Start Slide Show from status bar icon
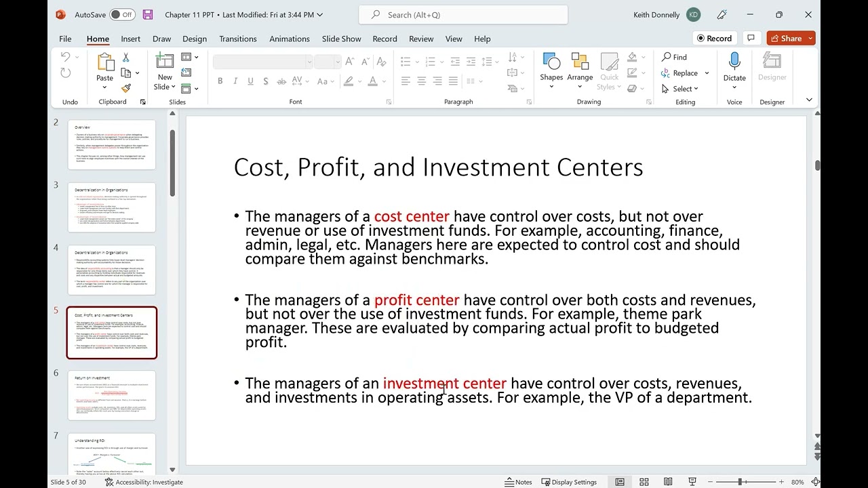Viewport: 868px width, 488px height. 692,482
